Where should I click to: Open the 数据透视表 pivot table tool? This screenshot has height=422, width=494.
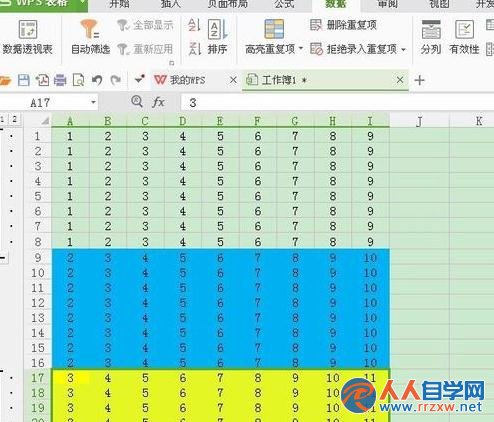(27, 37)
